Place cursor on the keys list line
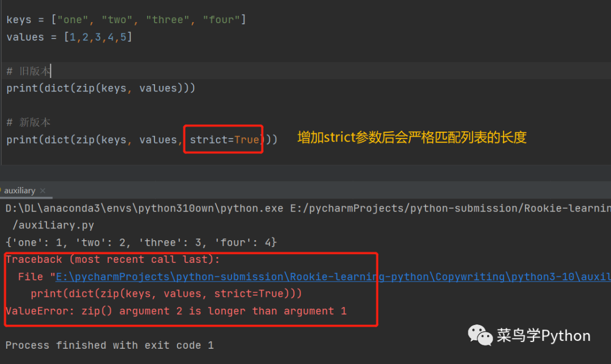 [x=126, y=20]
